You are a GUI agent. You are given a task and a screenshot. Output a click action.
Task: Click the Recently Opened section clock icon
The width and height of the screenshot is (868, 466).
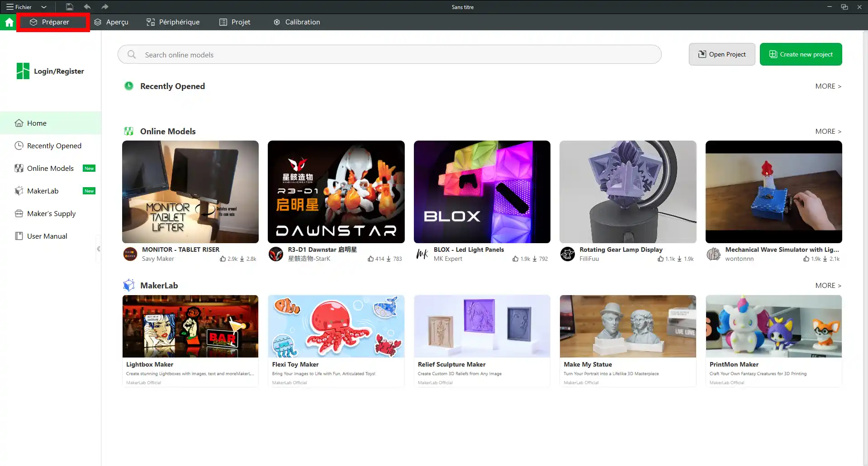[129, 86]
